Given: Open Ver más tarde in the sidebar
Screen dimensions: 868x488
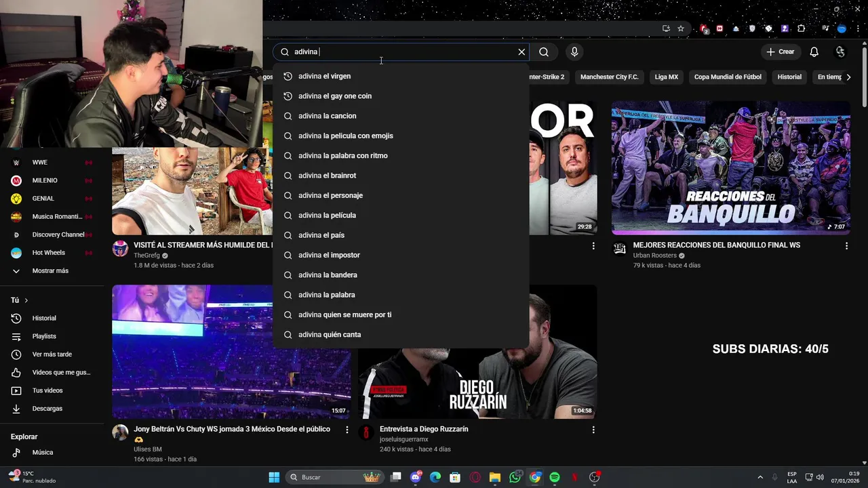Looking at the screenshot, I should [x=52, y=354].
